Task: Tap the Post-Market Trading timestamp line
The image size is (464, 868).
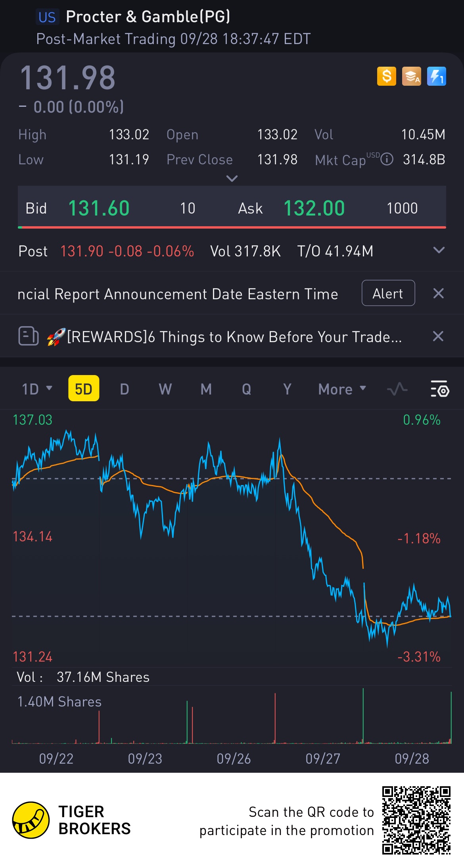Action: click(x=173, y=39)
